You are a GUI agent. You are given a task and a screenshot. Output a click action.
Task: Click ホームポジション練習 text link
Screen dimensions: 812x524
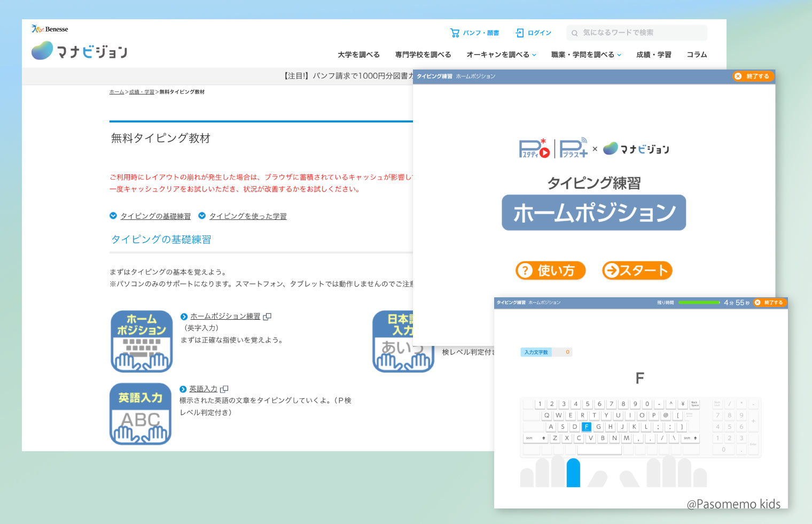(225, 316)
